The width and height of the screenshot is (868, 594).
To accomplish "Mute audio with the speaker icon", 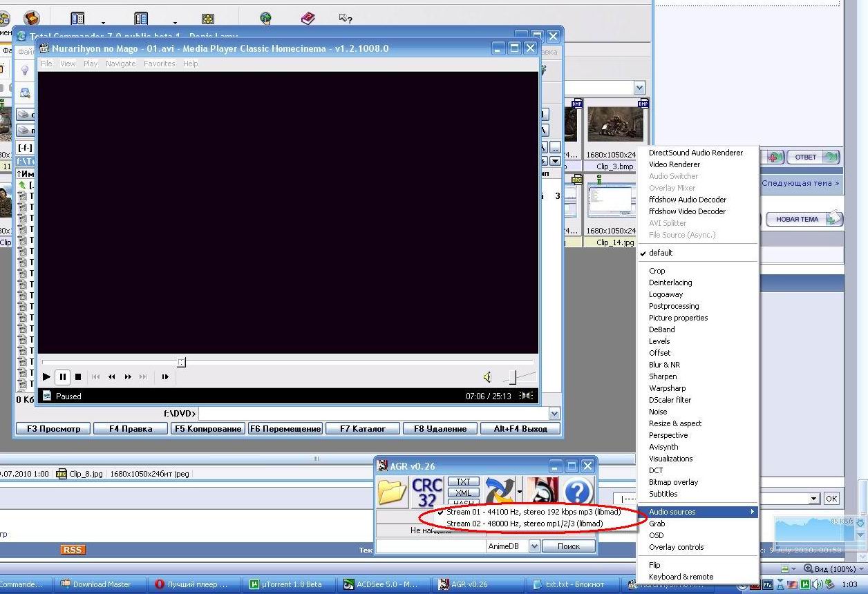I will point(487,376).
